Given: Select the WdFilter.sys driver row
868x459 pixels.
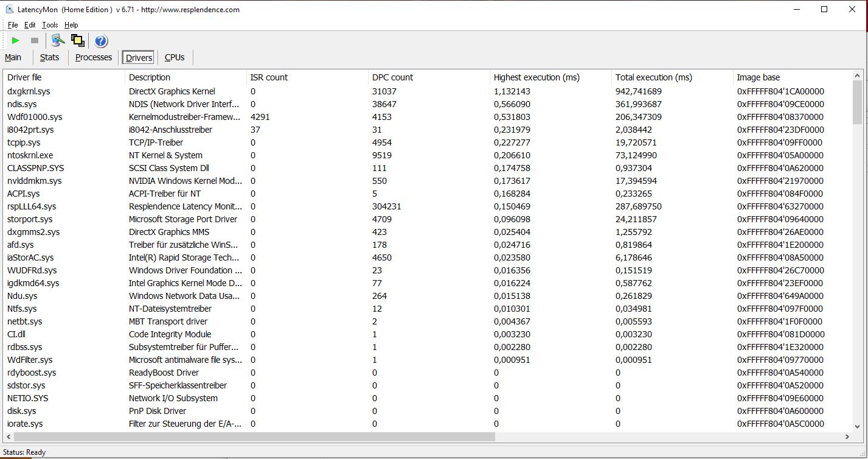Looking at the screenshot, I should pyautogui.click(x=428, y=360).
